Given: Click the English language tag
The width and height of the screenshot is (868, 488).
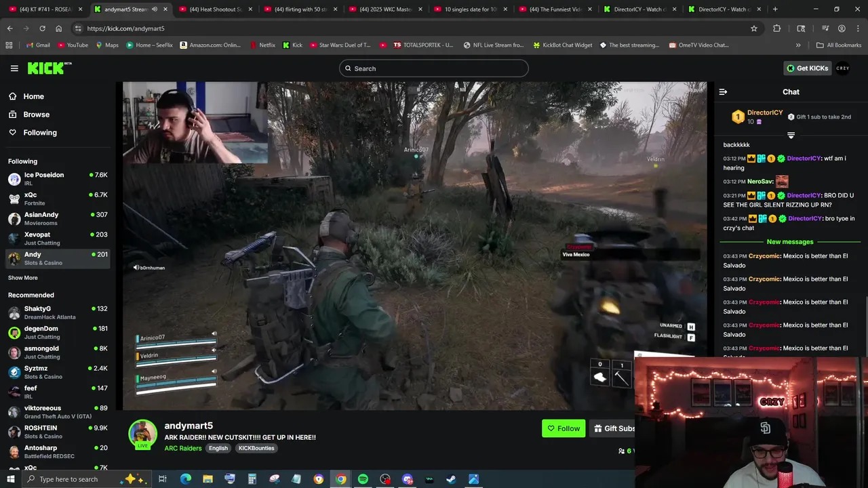Looking at the screenshot, I should [218, 448].
